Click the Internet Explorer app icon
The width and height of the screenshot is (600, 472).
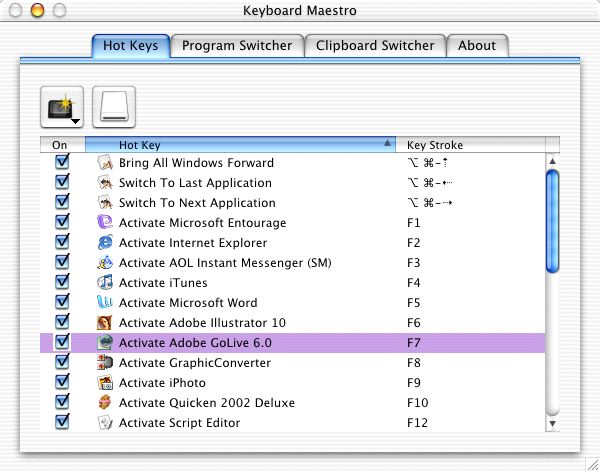105,242
